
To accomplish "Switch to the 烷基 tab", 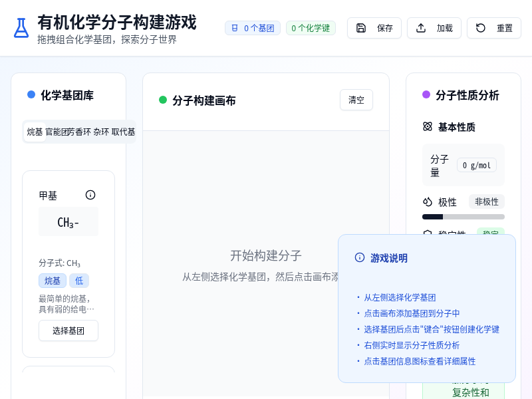I will pos(35,132).
